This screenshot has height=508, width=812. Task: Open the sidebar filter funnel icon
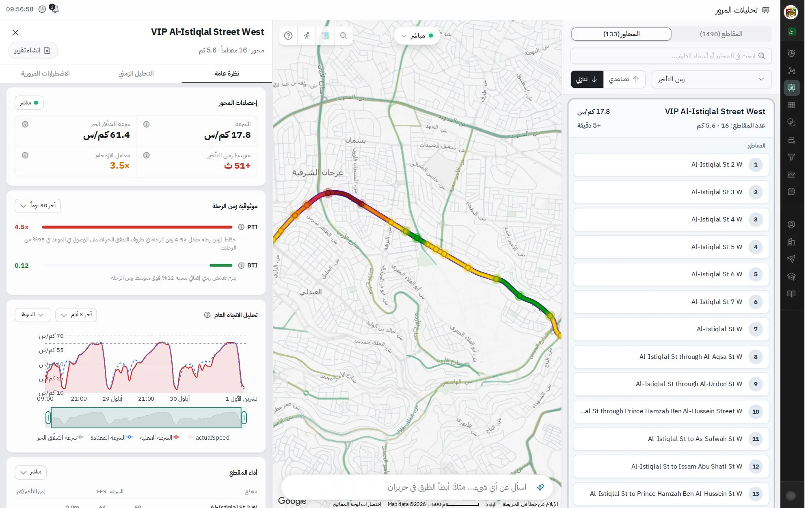pyautogui.click(x=791, y=157)
